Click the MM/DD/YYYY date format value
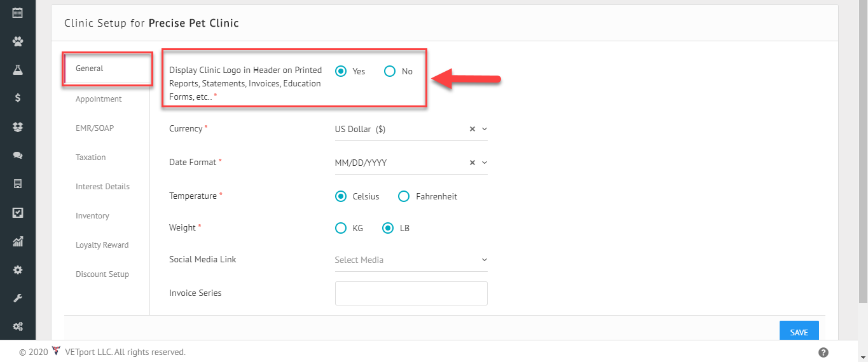868x362 pixels. pos(361,163)
